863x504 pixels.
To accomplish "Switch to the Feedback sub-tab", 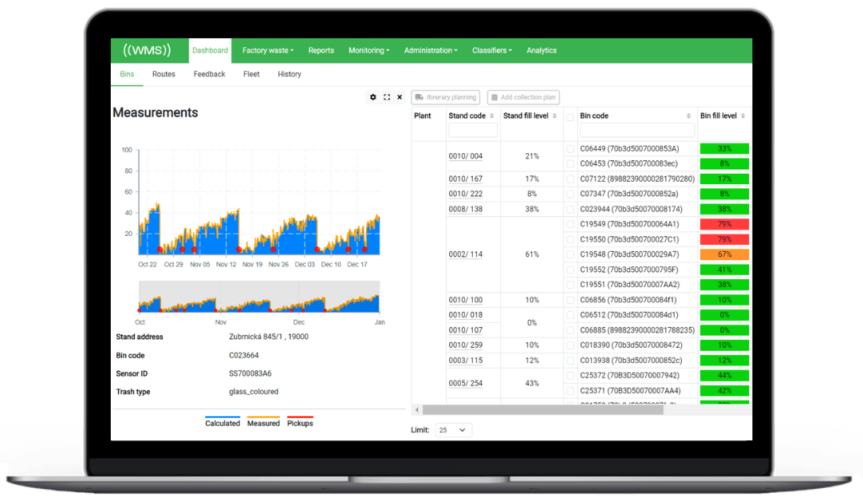I will [x=209, y=74].
